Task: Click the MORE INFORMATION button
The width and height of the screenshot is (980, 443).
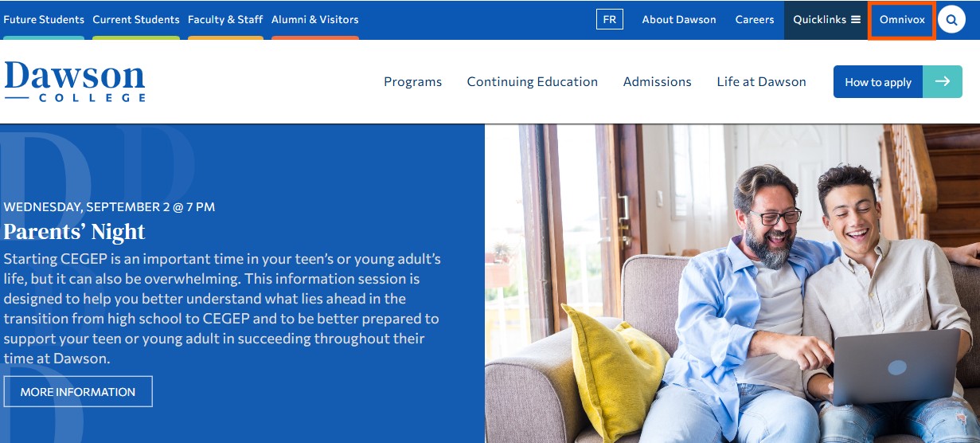Action: tap(78, 392)
